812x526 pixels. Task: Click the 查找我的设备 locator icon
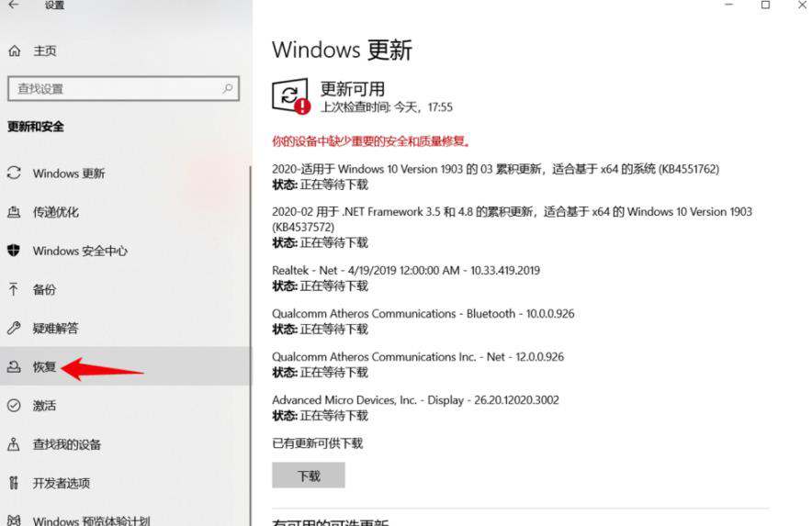pos(14,444)
